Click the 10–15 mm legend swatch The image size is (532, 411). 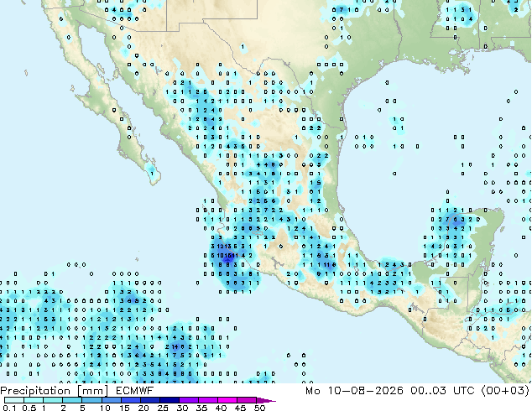pos(111,400)
